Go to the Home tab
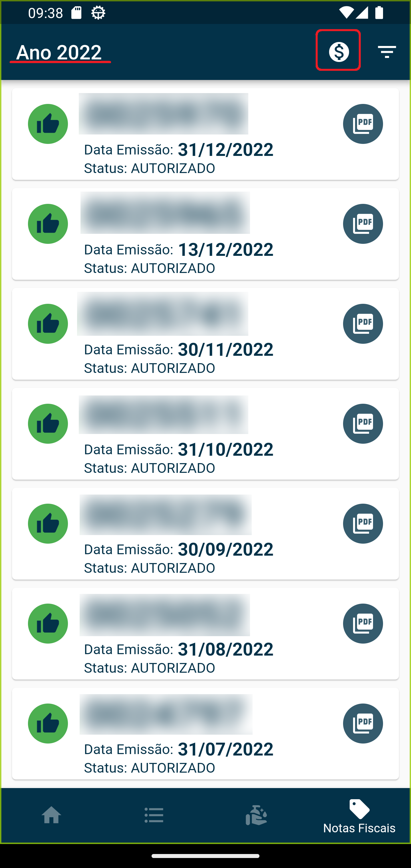The image size is (411, 868). (51, 815)
